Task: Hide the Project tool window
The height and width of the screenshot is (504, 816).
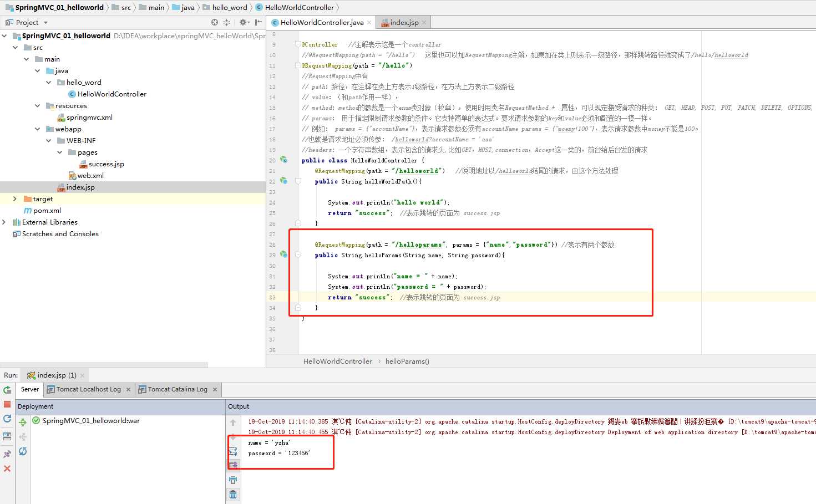Action: click(x=258, y=22)
